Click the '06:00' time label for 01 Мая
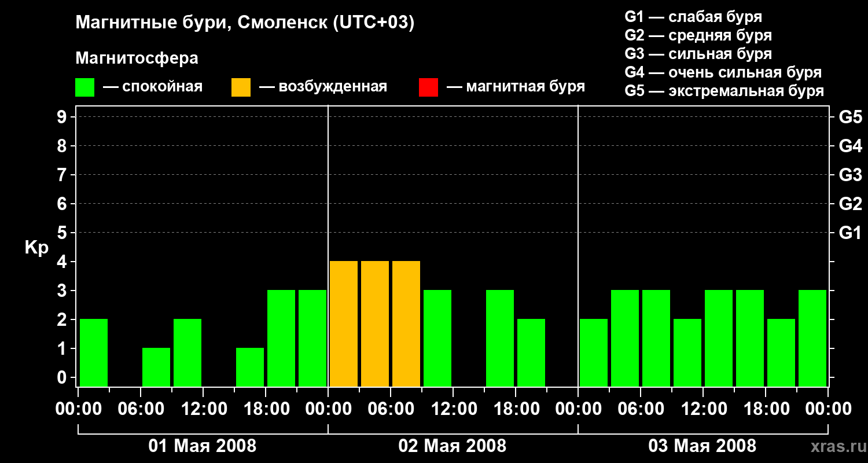Viewport: 868px width, 463px height. point(141,409)
